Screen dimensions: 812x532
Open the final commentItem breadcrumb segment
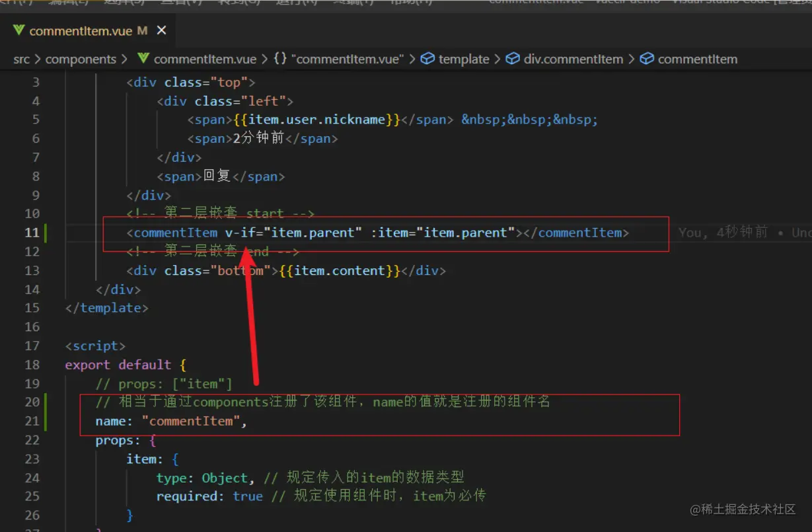coord(698,59)
